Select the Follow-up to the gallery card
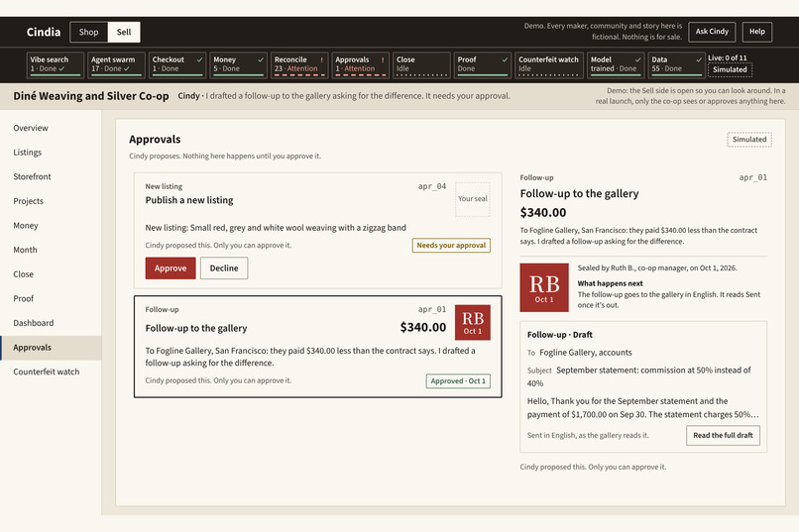Viewport: 799px width, 532px height. tap(318, 346)
